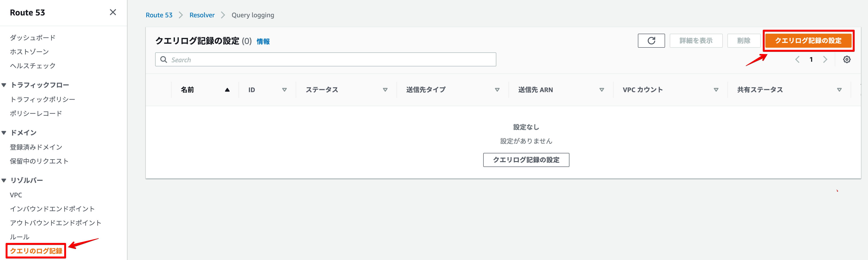Viewport: 868px width, 260px height.
Task: Open the 共有ステータス column filter dropdown
Action: (839, 90)
